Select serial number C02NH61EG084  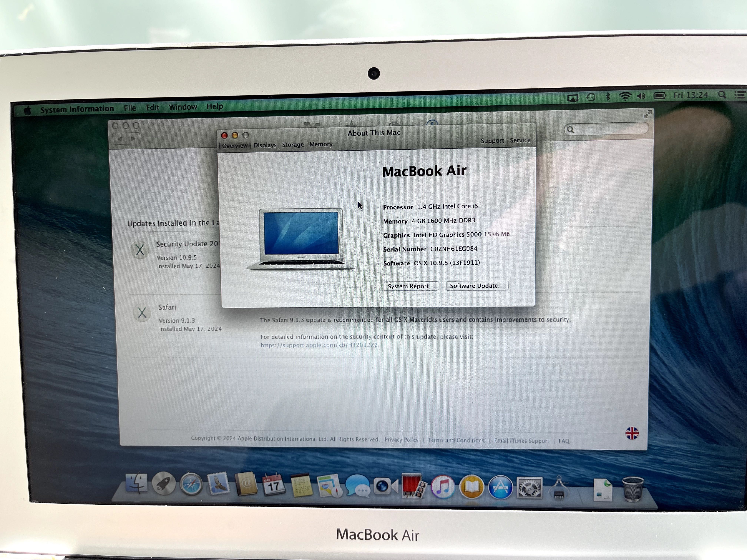454,249
